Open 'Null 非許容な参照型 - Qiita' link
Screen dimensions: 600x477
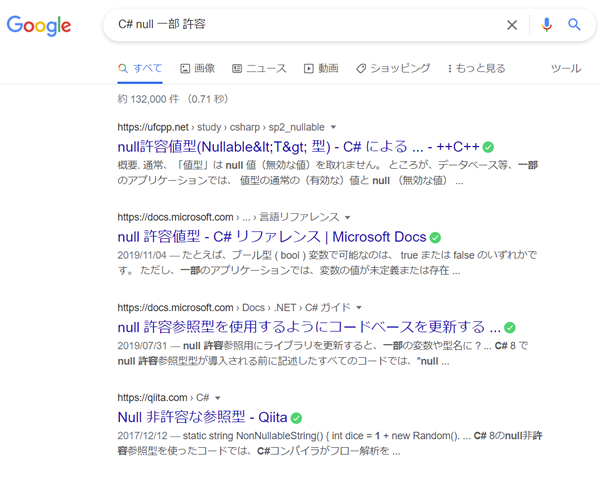coord(202,417)
